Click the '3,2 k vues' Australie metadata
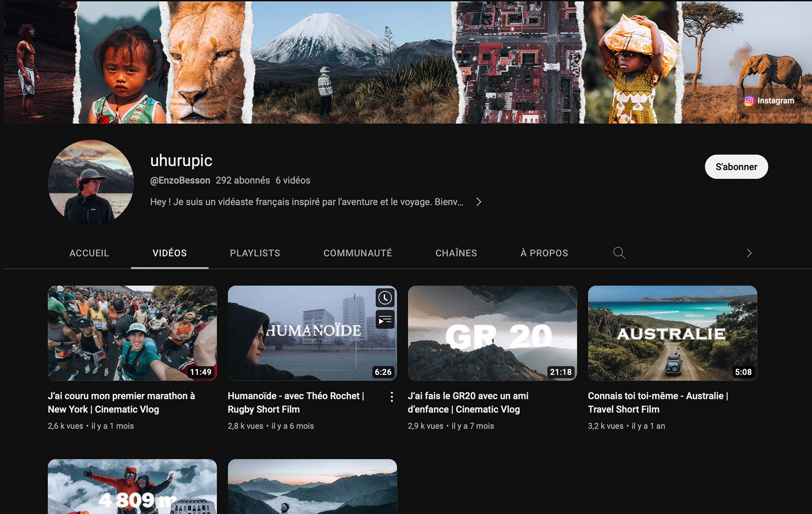812x514 pixels. pyautogui.click(x=626, y=426)
